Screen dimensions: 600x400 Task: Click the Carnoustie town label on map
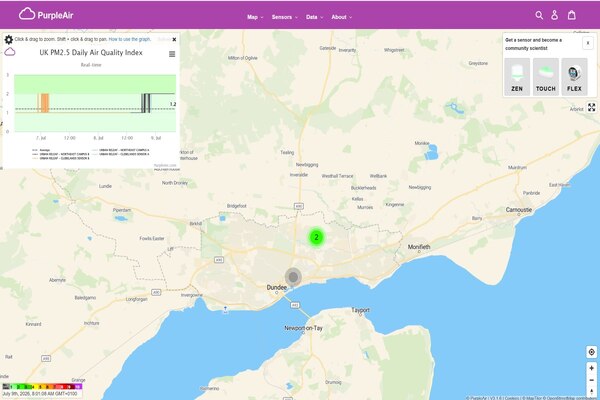[x=519, y=210]
